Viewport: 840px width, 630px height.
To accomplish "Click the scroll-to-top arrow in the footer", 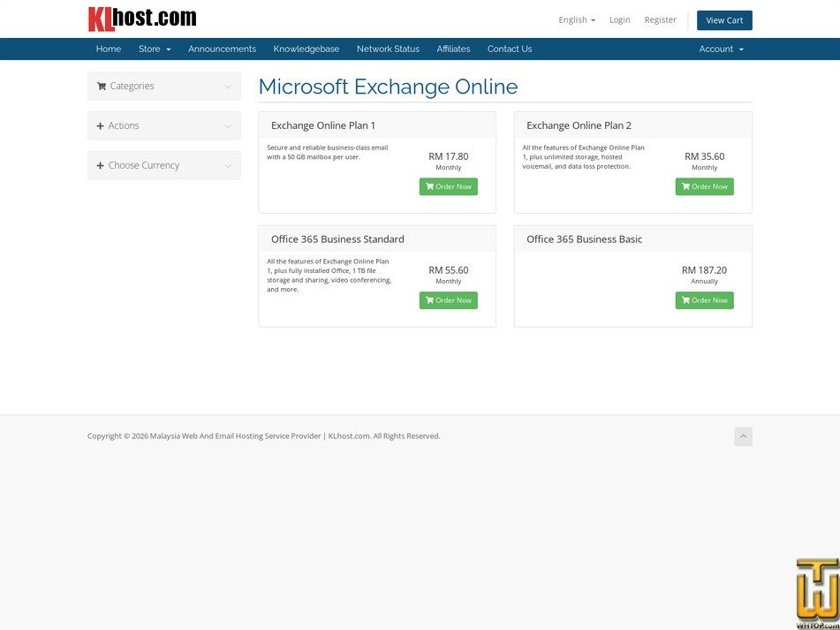I will point(743,436).
